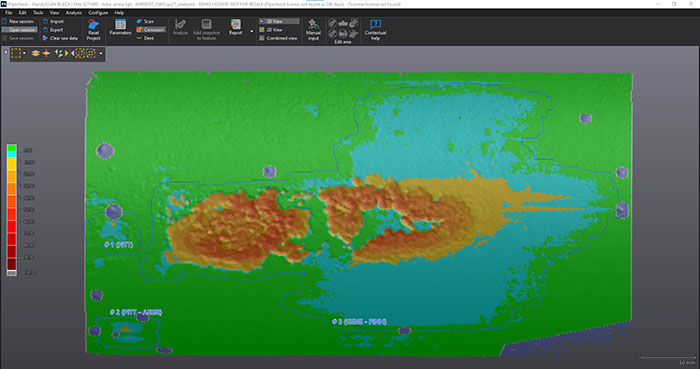Click the New session button
This screenshot has height=369, width=700.
coord(18,21)
